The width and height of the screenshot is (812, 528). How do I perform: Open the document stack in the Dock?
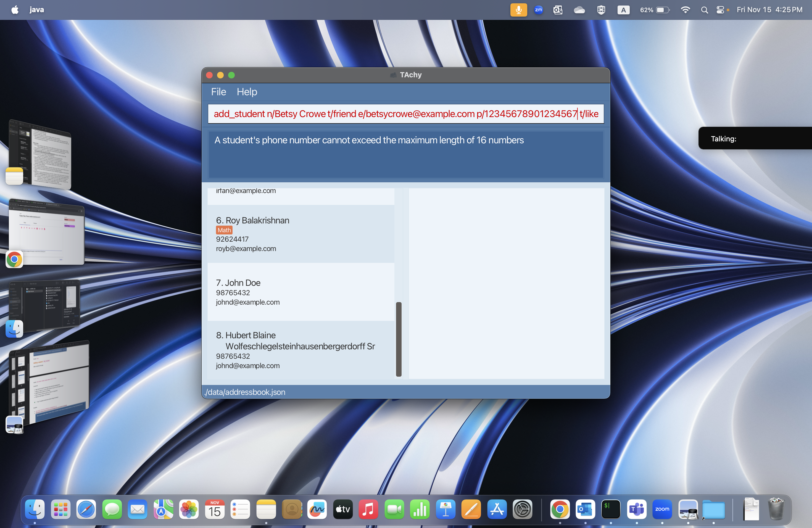(751, 509)
